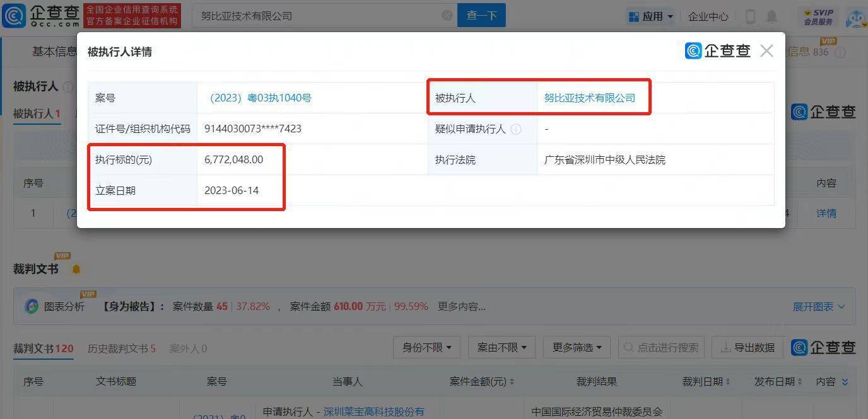The image size is (868, 419).
Task: Open the 深圳莱宝高科技股份有 party link
Action: click(374, 412)
